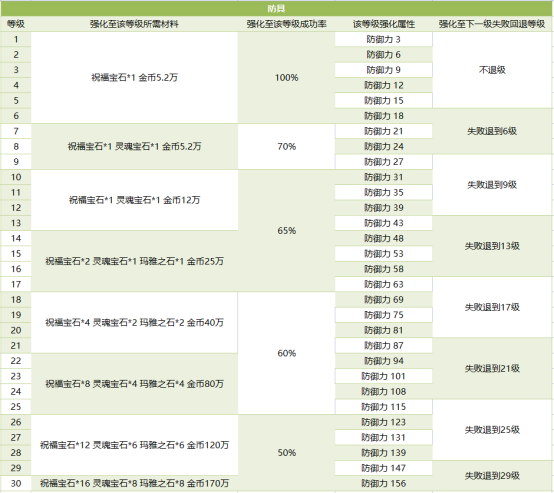Select the material cell ending 金币25万
This screenshot has height=493, width=554.
[134, 261]
